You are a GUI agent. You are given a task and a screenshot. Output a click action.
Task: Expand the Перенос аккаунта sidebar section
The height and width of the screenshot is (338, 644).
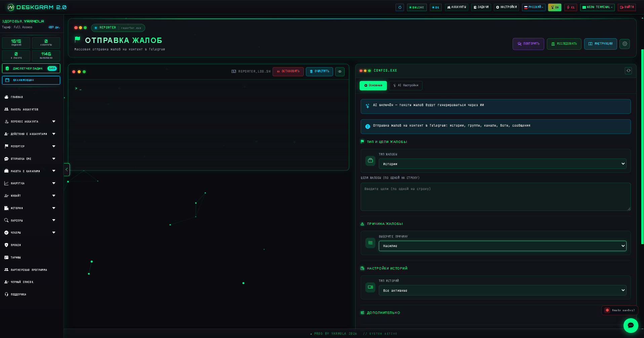pos(30,122)
